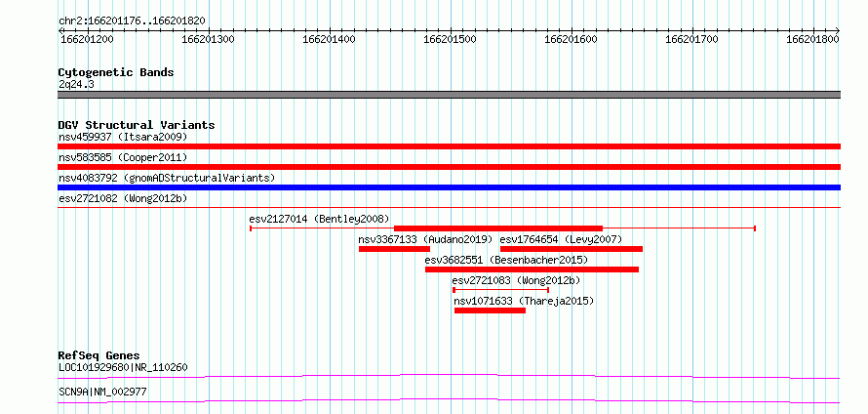Screen dimensions: 868x414
Task: Select the red esv3682551 variant bar
Action: [x=532, y=269]
